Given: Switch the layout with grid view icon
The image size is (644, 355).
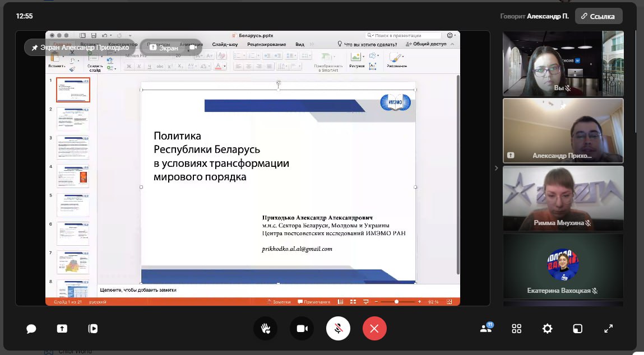Looking at the screenshot, I should click(517, 329).
